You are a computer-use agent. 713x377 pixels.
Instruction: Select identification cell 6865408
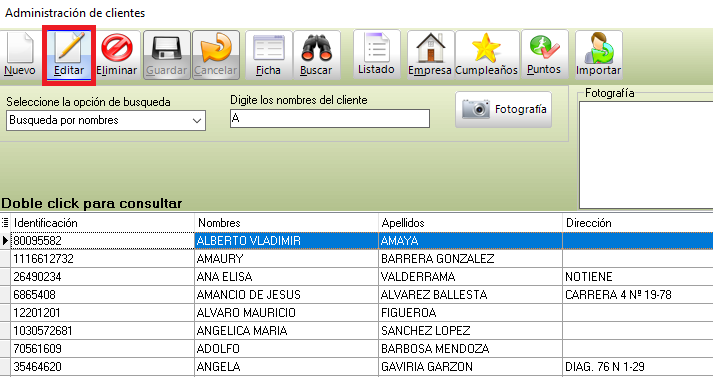click(x=102, y=295)
